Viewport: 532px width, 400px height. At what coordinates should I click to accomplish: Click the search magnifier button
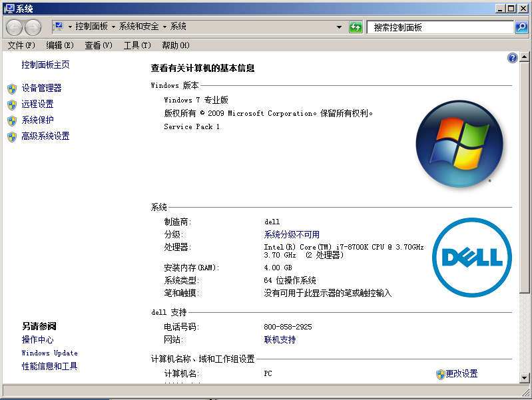(521, 27)
